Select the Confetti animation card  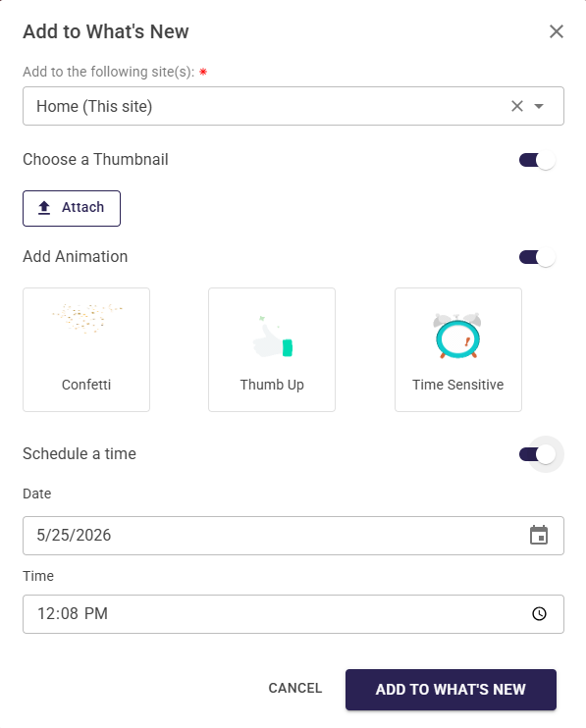pos(86,349)
